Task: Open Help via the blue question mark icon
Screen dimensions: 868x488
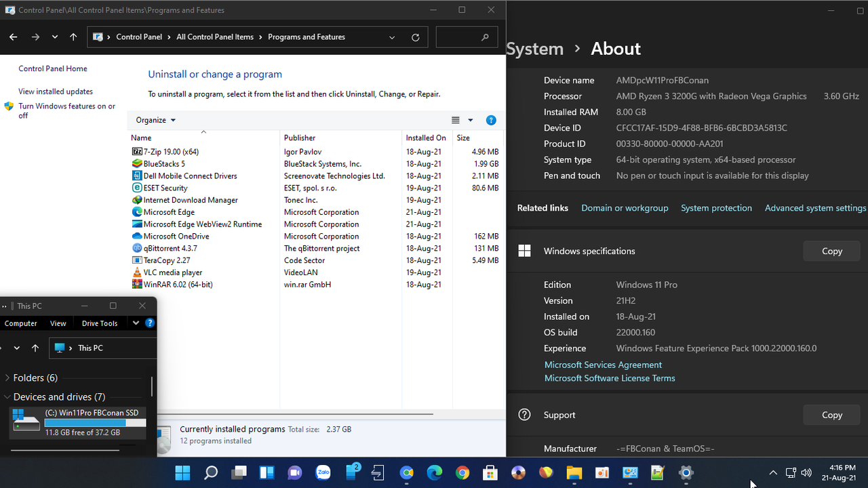Action: (x=491, y=120)
